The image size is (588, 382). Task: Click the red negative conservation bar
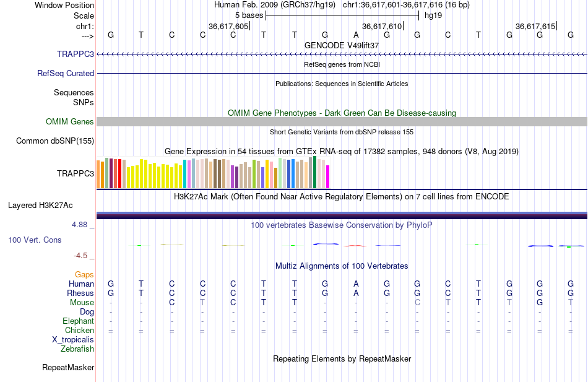coord(355,246)
